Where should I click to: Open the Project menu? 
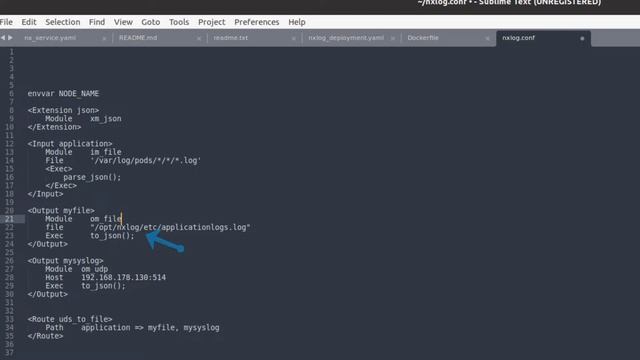[211, 22]
